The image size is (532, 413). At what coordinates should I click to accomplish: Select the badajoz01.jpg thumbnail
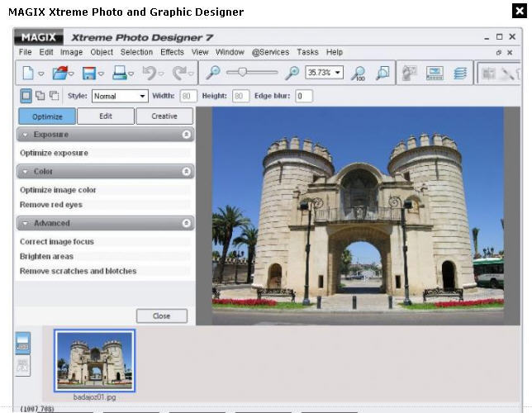coord(95,360)
